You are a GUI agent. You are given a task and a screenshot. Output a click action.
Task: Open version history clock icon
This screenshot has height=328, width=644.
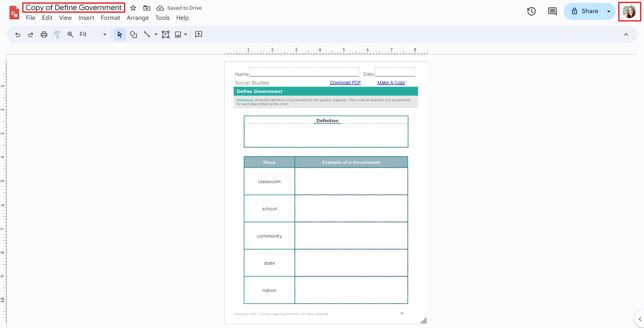[531, 11]
